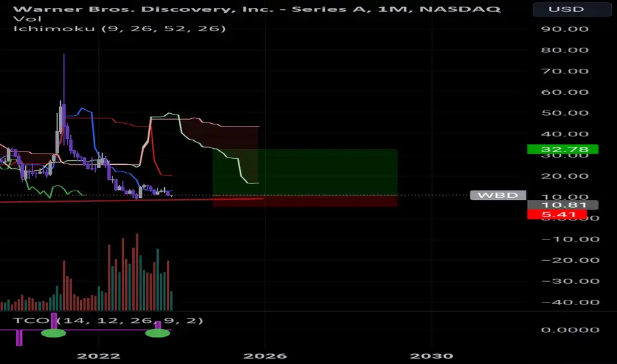Click the gray 10.81 current price label
The image size is (617, 364).
(563, 205)
